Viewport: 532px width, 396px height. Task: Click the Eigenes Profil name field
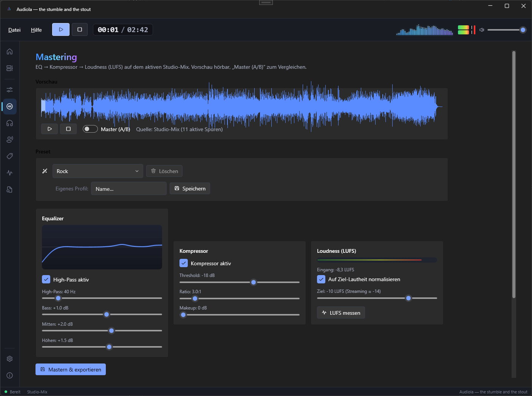(x=129, y=189)
